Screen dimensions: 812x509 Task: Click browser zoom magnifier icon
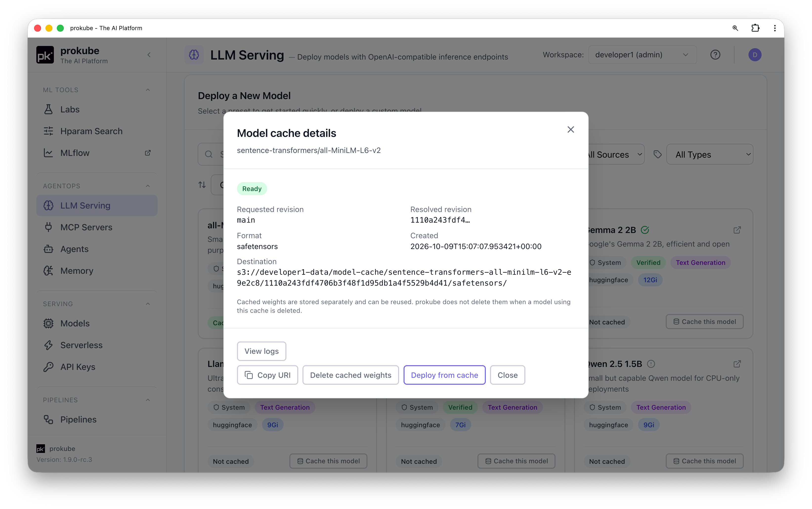point(735,28)
